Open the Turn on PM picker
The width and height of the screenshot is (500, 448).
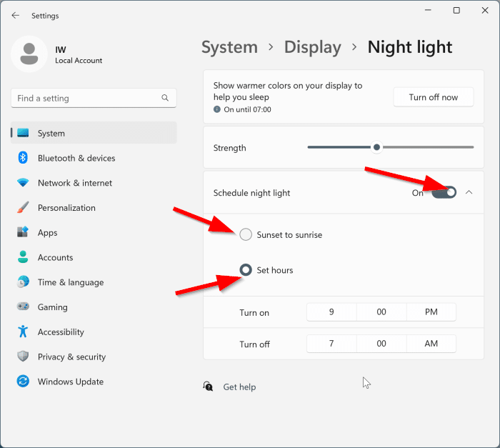click(x=431, y=312)
